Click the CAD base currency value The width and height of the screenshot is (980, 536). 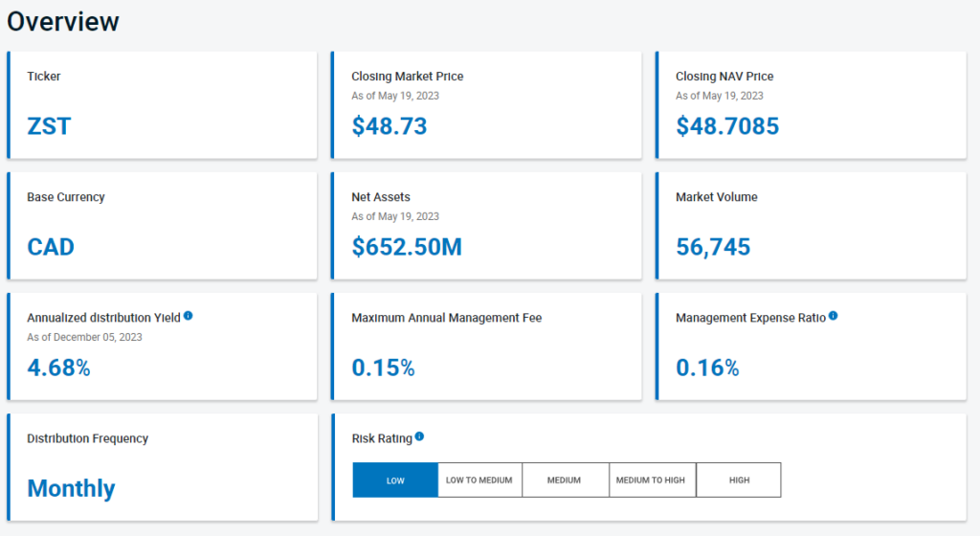(51, 247)
